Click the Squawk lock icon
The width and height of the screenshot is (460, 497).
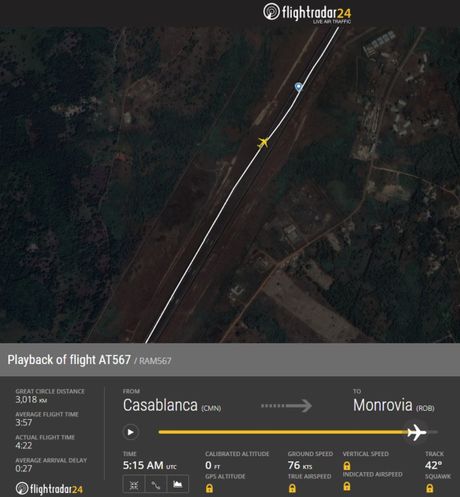(x=430, y=489)
